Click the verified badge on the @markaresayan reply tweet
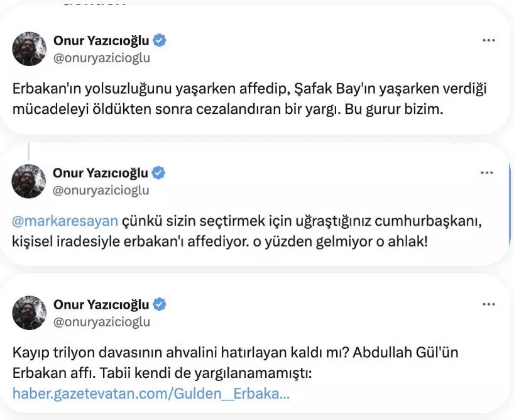514x420 pixels. coord(160,173)
